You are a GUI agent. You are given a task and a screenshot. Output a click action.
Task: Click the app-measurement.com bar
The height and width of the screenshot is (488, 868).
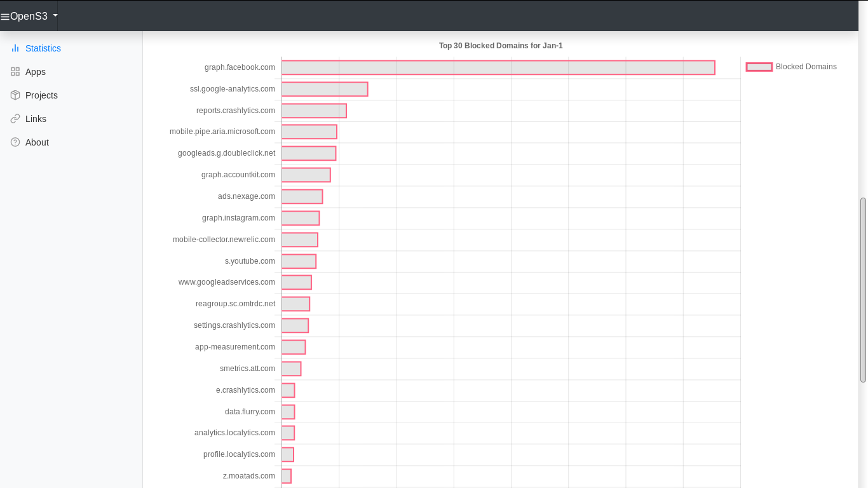[x=294, y=347]
